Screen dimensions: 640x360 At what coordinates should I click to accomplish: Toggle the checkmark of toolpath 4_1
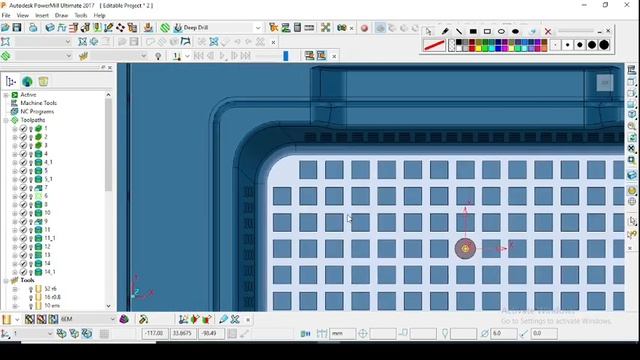point(23,162)
